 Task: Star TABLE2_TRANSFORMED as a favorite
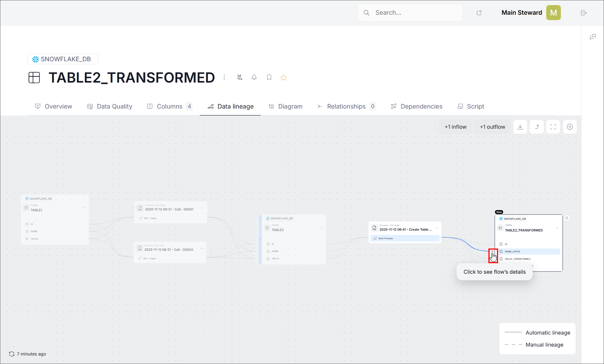coord(284,77)
